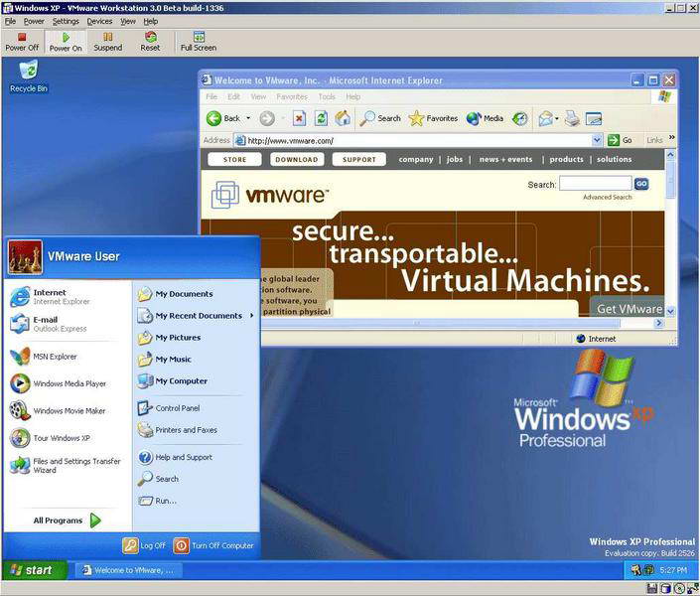The width and height of the screenshot is (700, 596).
Task: Open Favorites pane in Internet Explorer
Action: (x=434, y=118)
